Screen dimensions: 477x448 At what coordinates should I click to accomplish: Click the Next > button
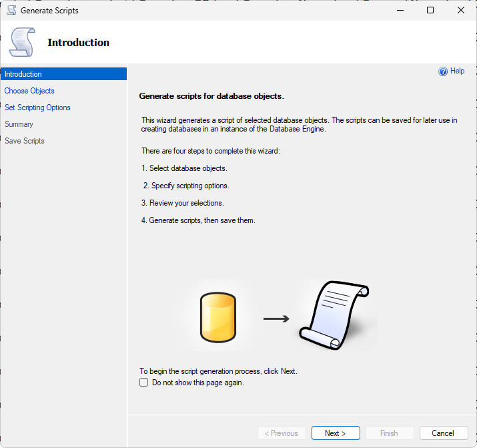pos(336,433)
